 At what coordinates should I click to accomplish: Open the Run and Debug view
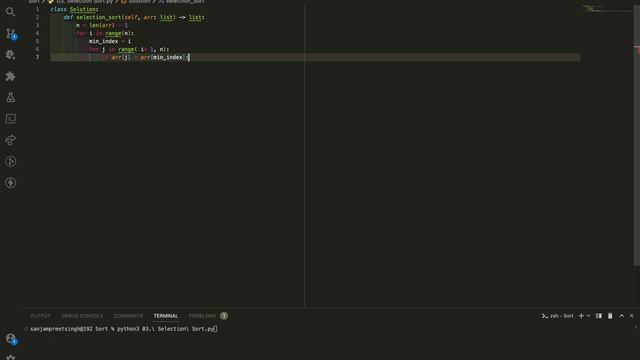10,54
